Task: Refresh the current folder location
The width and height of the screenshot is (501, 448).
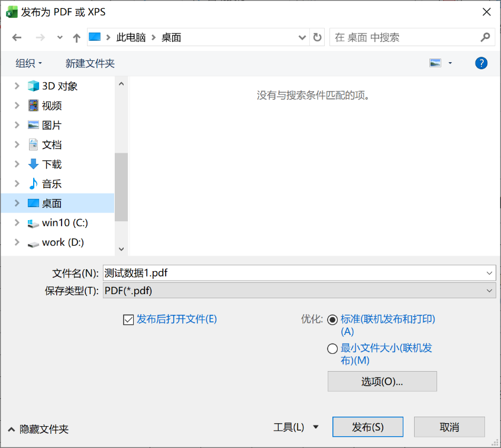Action: 318,37
